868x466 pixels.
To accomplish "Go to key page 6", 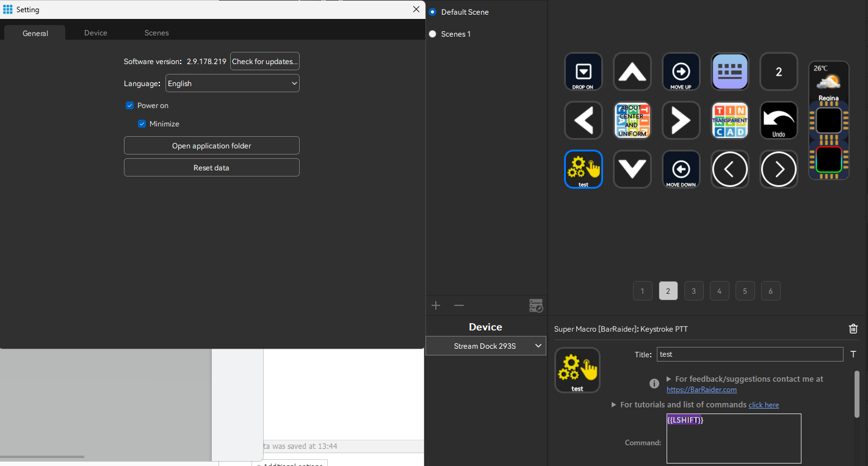I will click(770, 291).
